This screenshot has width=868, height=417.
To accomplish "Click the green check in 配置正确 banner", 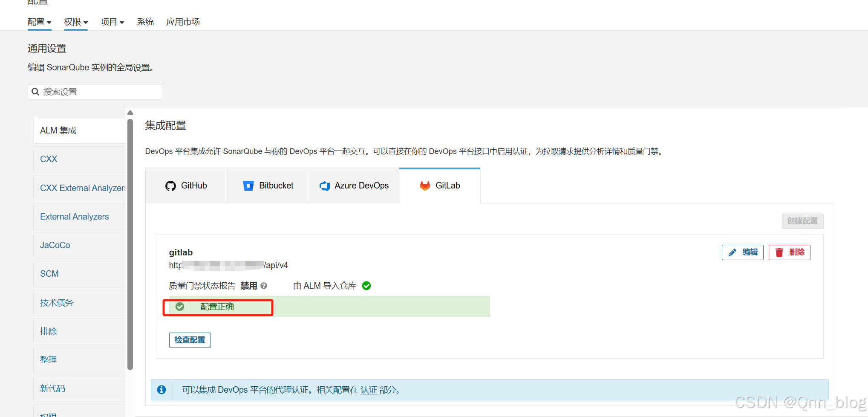I will pyautogui.click(x=180, y=306).
